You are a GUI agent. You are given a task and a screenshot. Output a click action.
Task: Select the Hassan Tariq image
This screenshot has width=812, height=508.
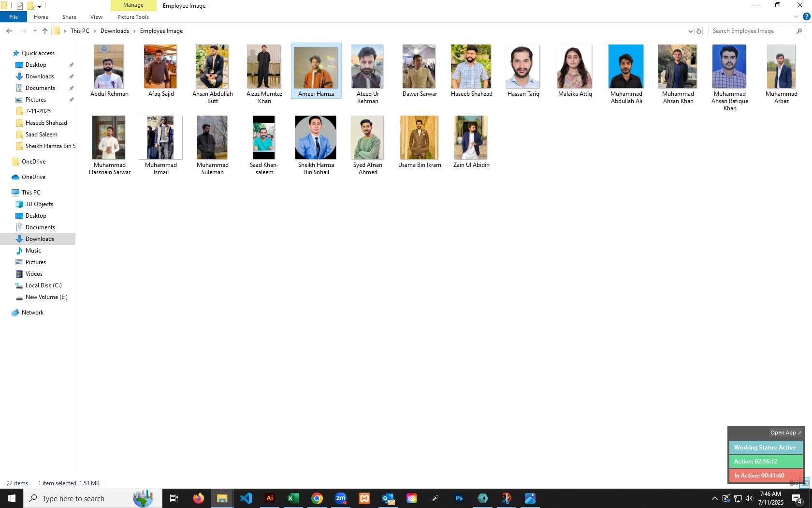523,71
